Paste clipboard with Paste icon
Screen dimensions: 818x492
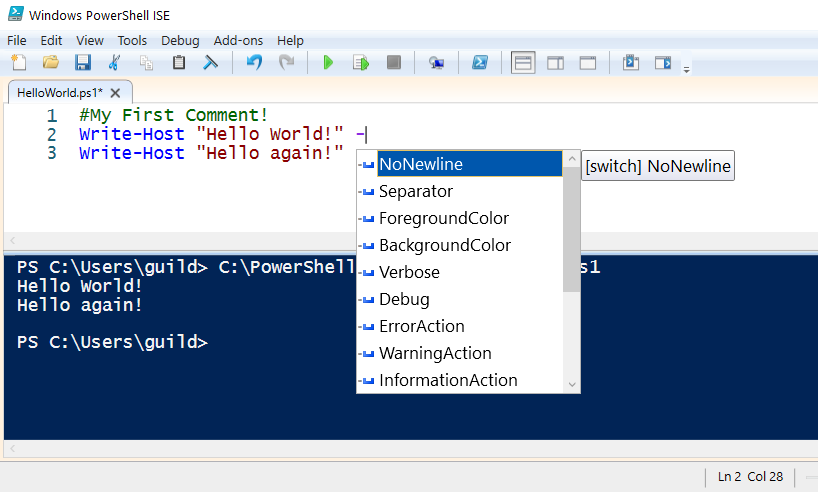click(x=179, y=63)
